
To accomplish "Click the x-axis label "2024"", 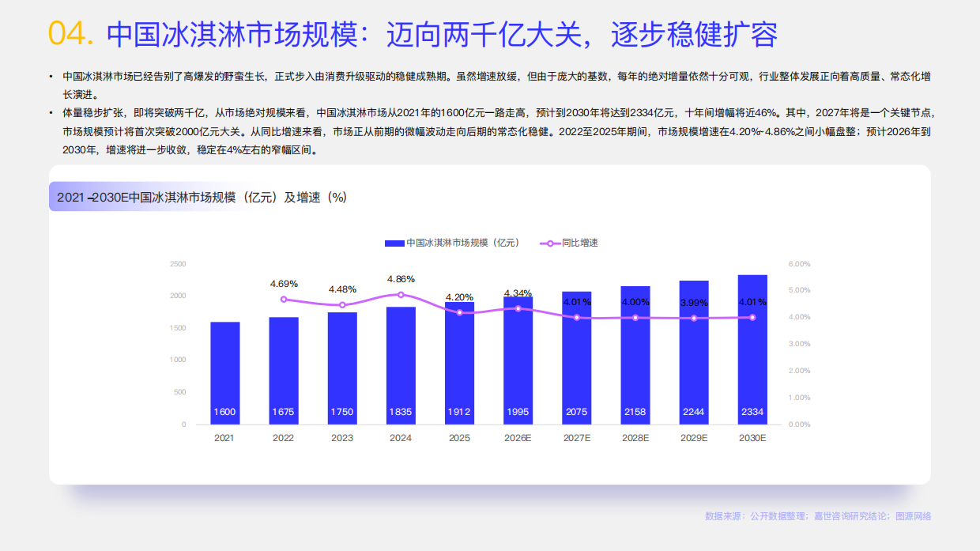I will click(401, 438).
